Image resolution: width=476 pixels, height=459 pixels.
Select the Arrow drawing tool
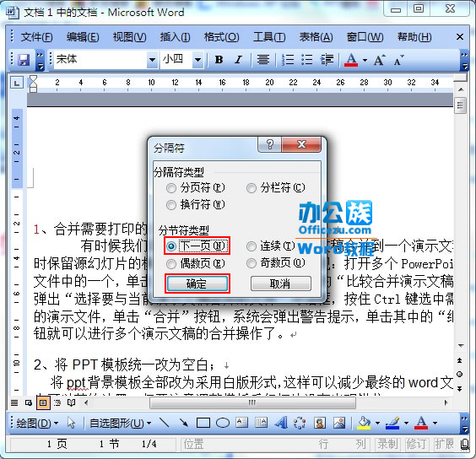point(183,423)
